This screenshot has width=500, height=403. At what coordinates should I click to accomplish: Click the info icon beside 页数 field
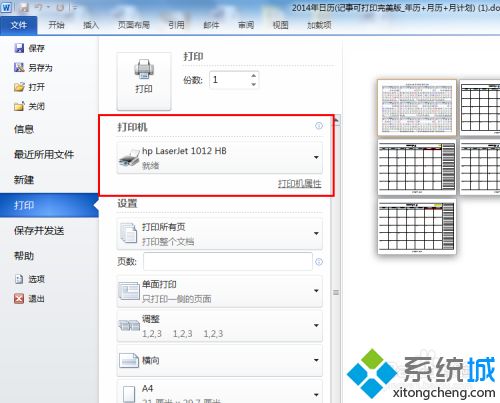pyautogui.click(x=319, y=262)
